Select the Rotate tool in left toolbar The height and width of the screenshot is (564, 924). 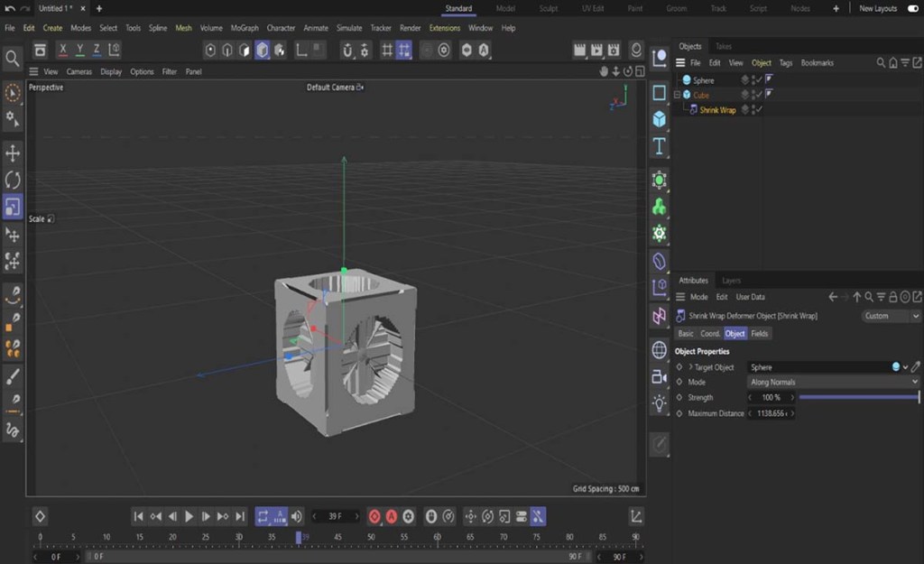pos(13,180)
